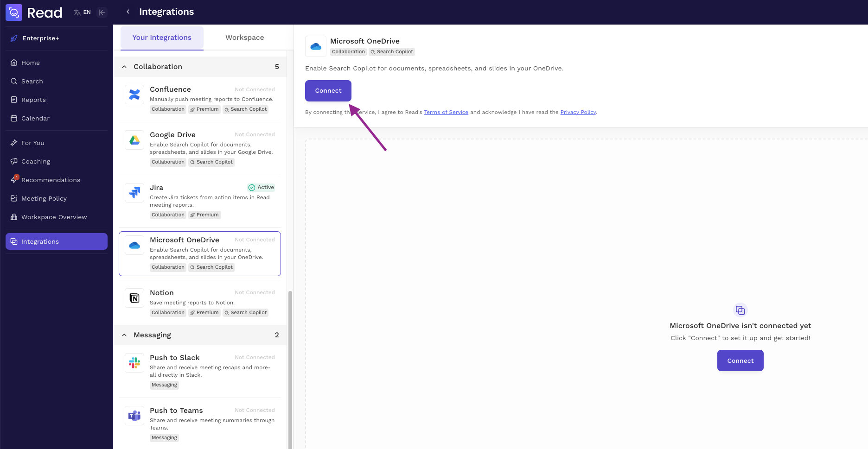The width and height of the screenshot is (868, 449).
Task: Click the Microsoft Teams logo icon
Action: click(134, 416)
